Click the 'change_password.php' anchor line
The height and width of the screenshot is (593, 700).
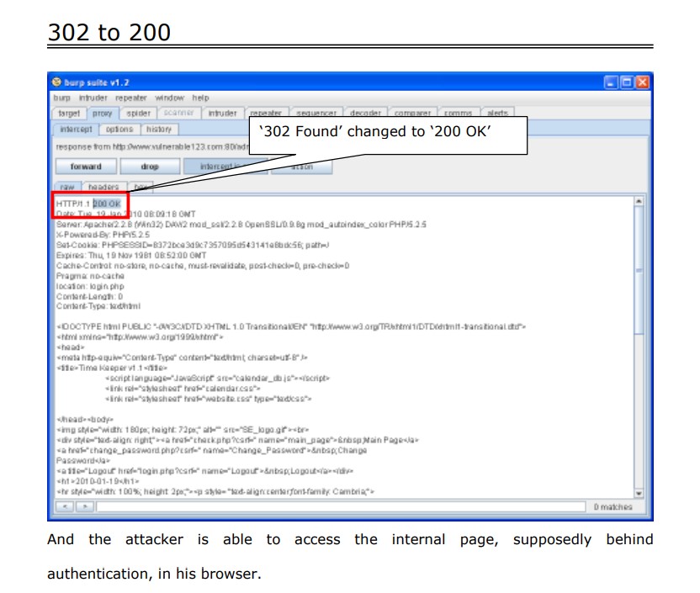212,450
